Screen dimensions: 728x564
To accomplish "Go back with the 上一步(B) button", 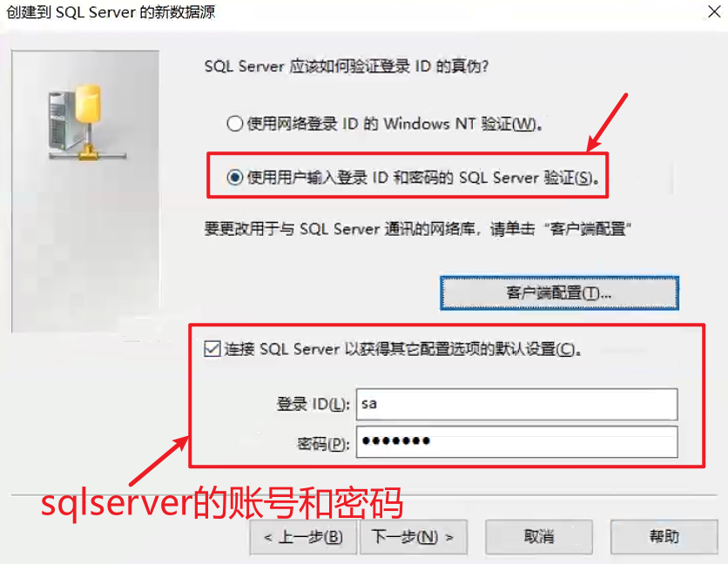I will pos(303,537).
